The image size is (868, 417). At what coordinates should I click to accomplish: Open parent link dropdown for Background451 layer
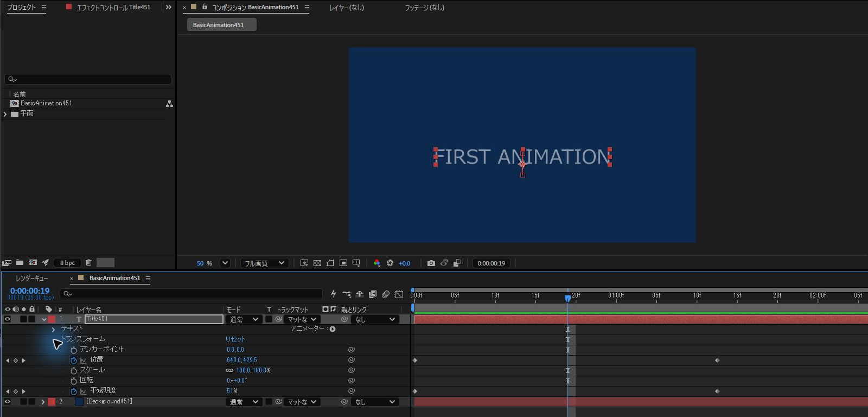click(375, 402)
